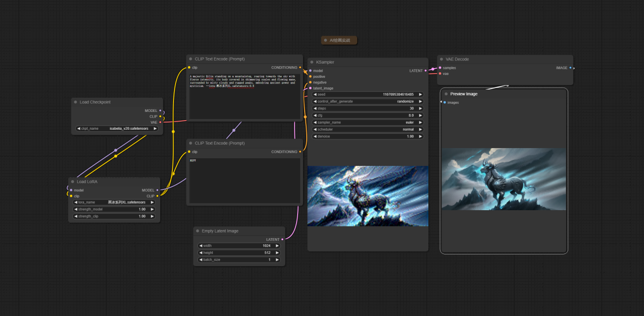The height and width of the screenshot is (316, 644).
Task: Collapse the Empty Latent Image node dot
Action: 197,231
